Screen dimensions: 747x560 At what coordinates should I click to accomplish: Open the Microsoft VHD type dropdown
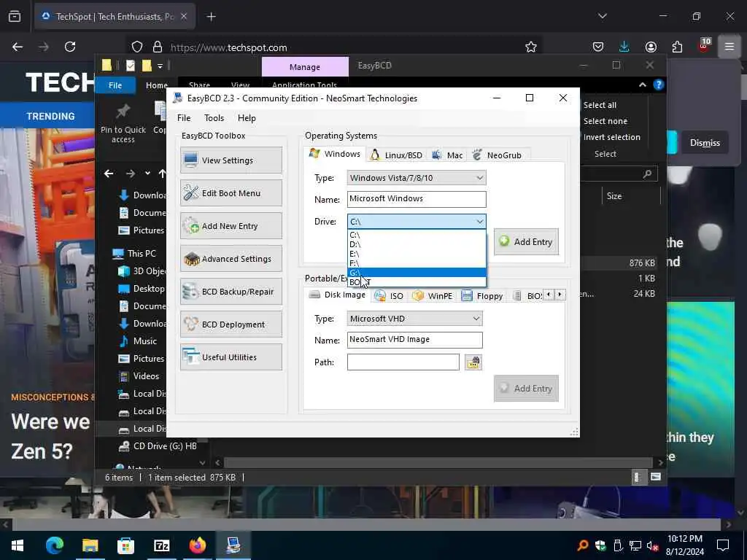tap(414, 319)
